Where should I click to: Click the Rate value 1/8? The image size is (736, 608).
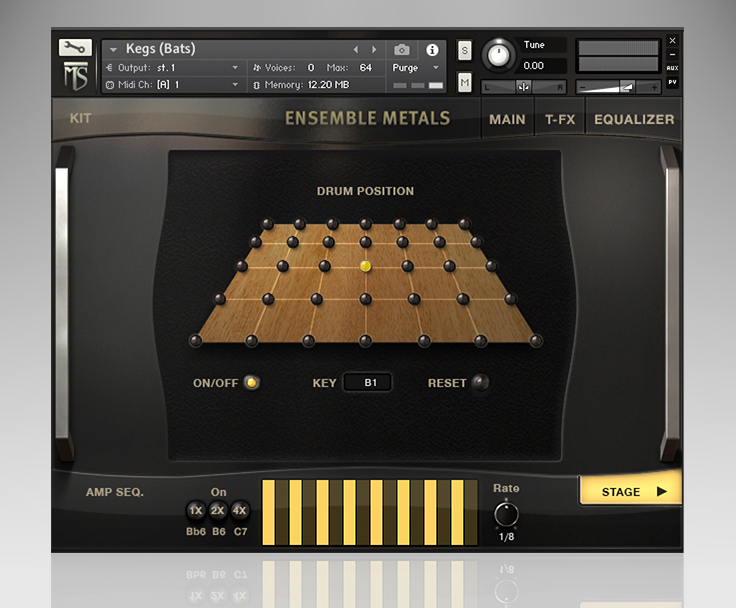(506, 537)
